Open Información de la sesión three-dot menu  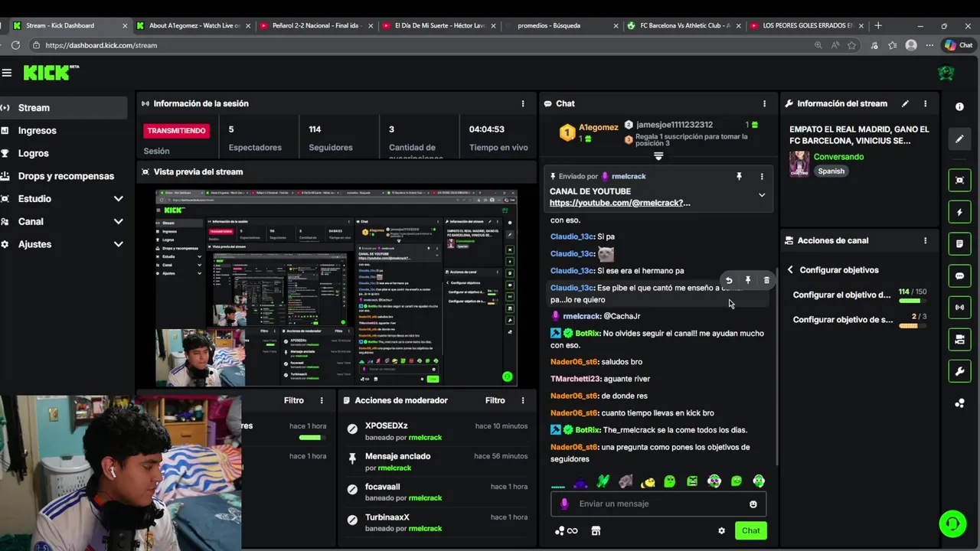click(523, 103)
